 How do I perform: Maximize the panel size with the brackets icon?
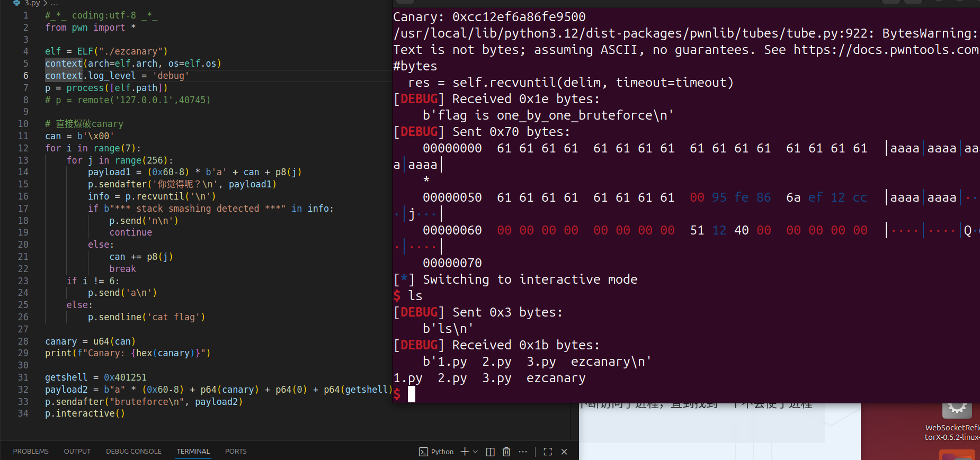tap(548, 452)
